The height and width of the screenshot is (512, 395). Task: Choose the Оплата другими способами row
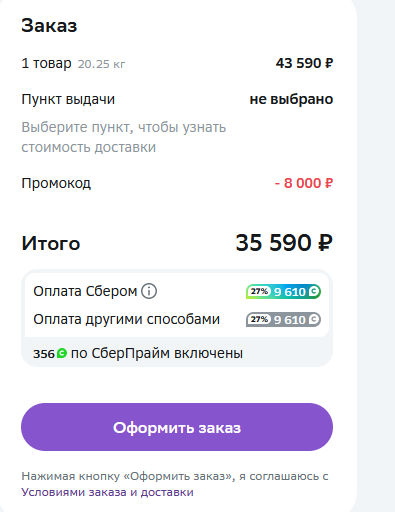pos(177,319)
